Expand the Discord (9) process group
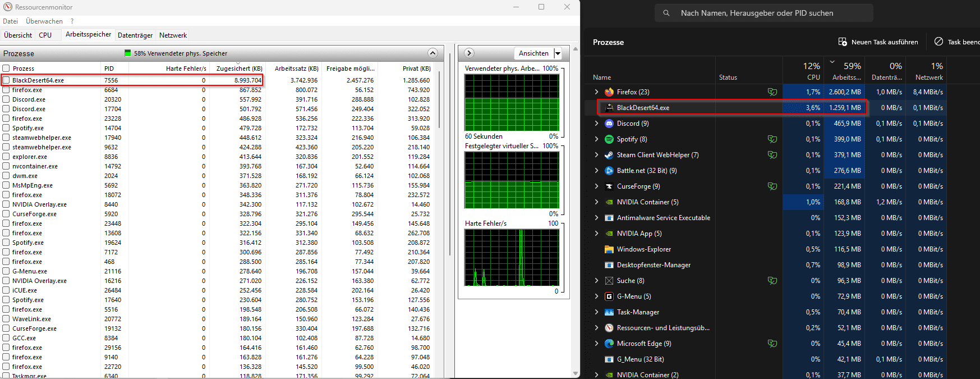Screen dimensions: 980x379 tap(596, 124)
